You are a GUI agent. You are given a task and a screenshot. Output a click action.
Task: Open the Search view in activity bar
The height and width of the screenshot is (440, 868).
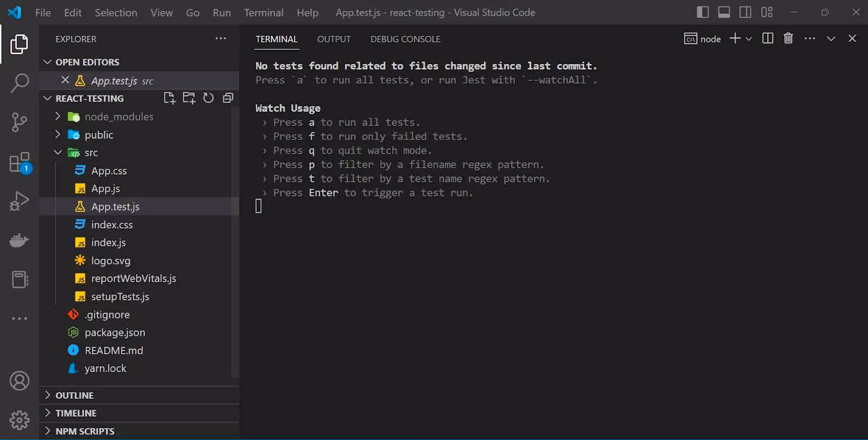pos(20,84)
